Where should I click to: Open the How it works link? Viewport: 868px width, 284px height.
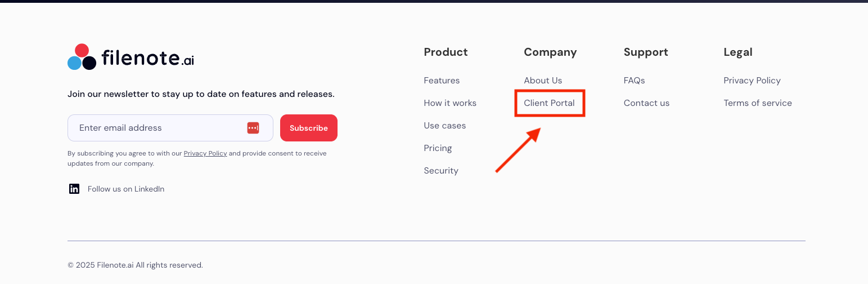pos(450,103)
